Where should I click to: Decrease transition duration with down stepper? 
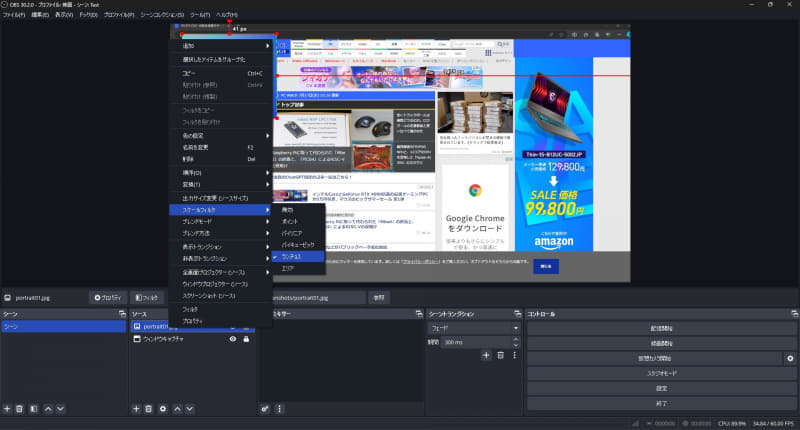(x=516, y=345)
